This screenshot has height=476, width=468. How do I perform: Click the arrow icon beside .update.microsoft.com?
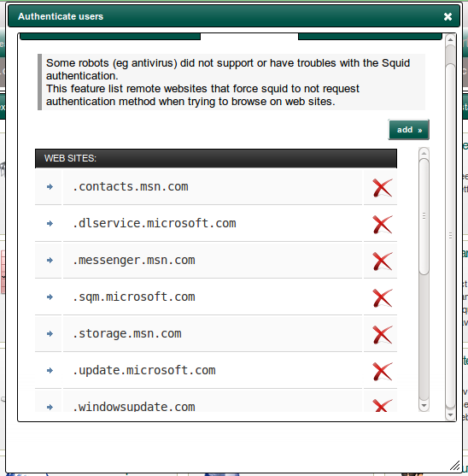(50, 370)
